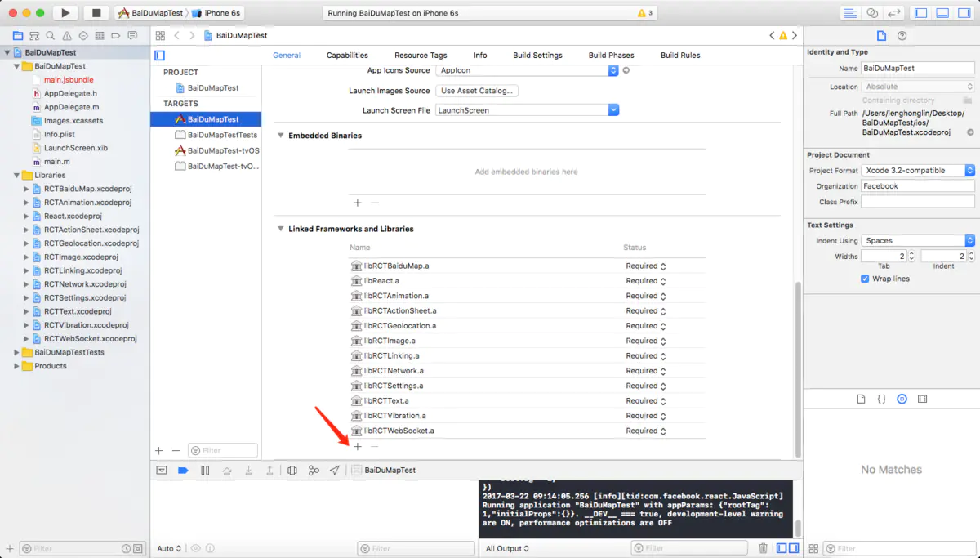Show only the console pane button
980x558 pixels.
point(794,548)
